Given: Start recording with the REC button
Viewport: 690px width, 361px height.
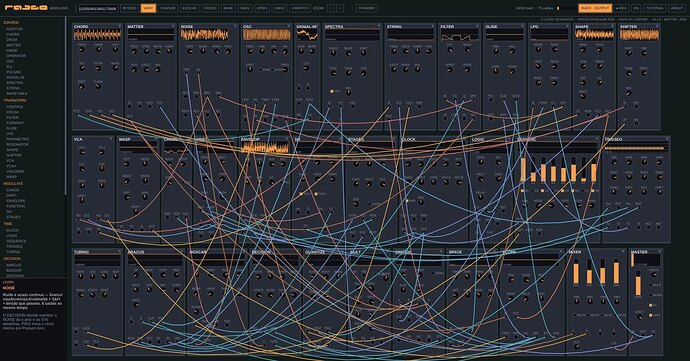Looking at the screenshot, I should pyautogui.click(x=622, y=8).
